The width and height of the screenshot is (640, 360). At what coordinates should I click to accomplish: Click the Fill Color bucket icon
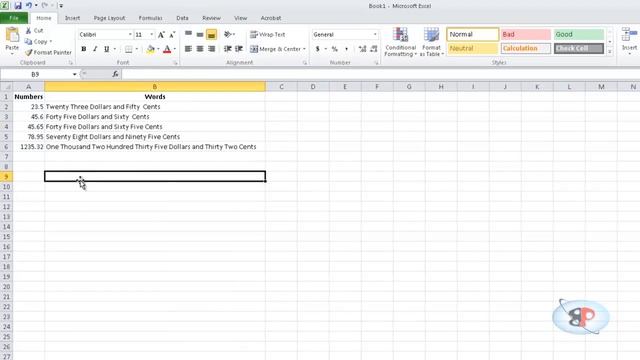(151, 49)
